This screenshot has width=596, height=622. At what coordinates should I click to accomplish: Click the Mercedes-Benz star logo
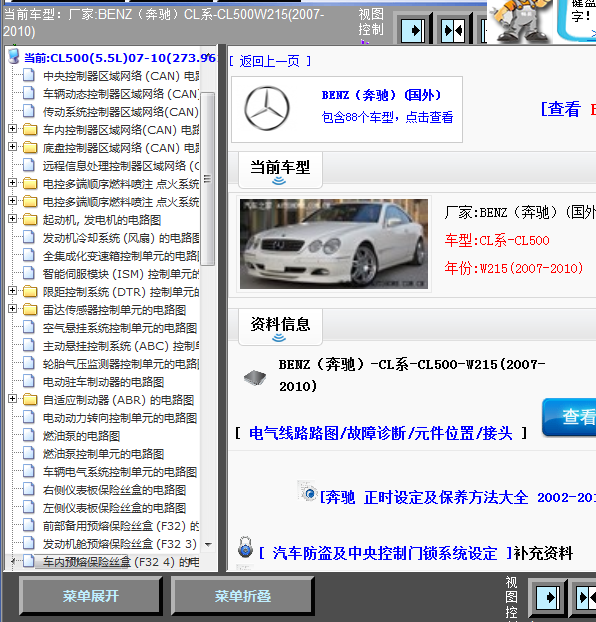(267, 108)
